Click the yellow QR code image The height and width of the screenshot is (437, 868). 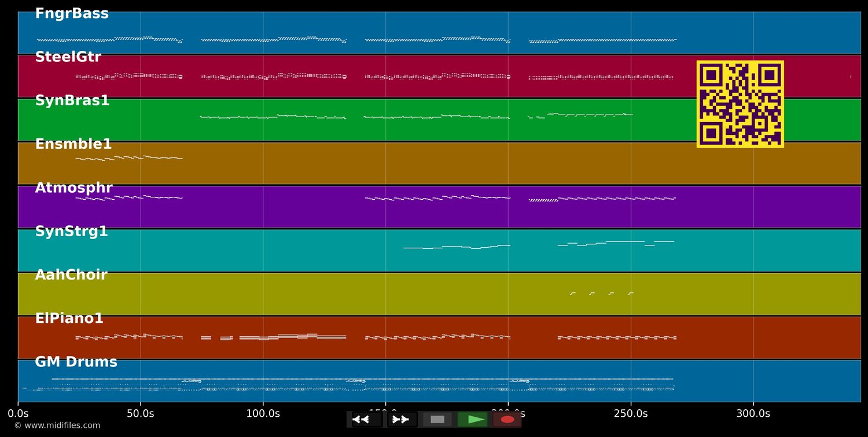click(740, 104)
